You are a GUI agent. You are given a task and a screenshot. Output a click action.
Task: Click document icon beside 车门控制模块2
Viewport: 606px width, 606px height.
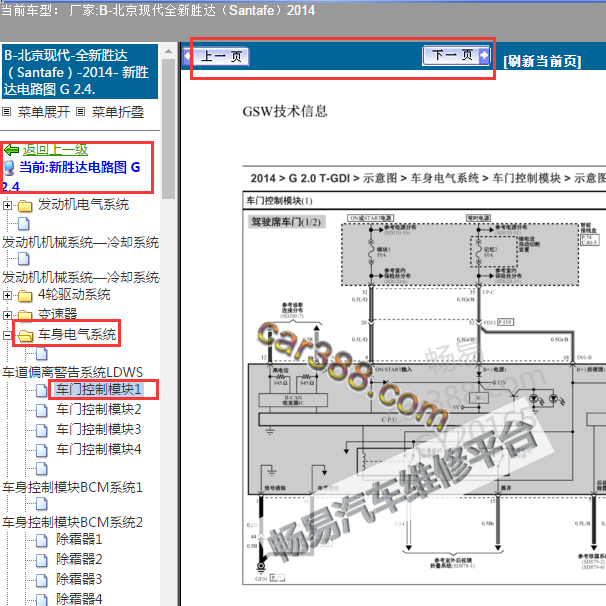coord(42,410)
